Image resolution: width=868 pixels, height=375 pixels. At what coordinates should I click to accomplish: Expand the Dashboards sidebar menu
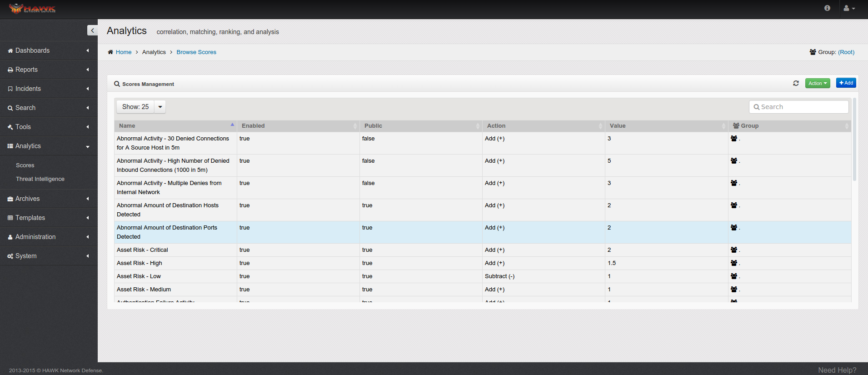tap(49, 50)
